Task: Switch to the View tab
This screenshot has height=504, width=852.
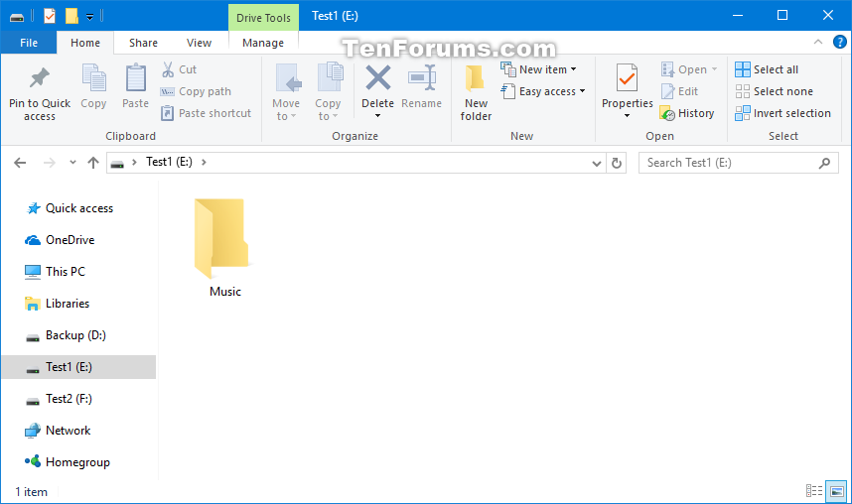Action: pyautogui.click(x=199, y=43)
